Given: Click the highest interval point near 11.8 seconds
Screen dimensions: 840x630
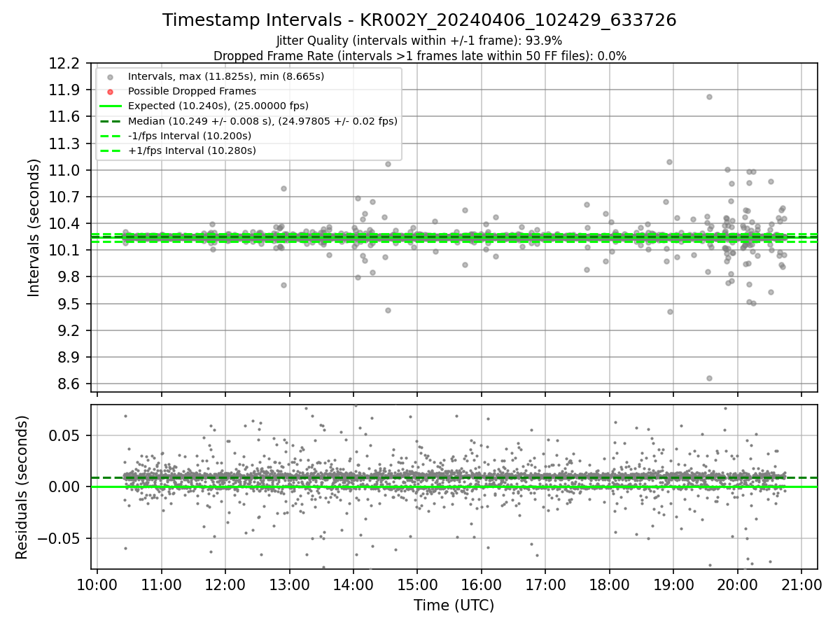Looking at the screenshot, I should click(709, 97).
